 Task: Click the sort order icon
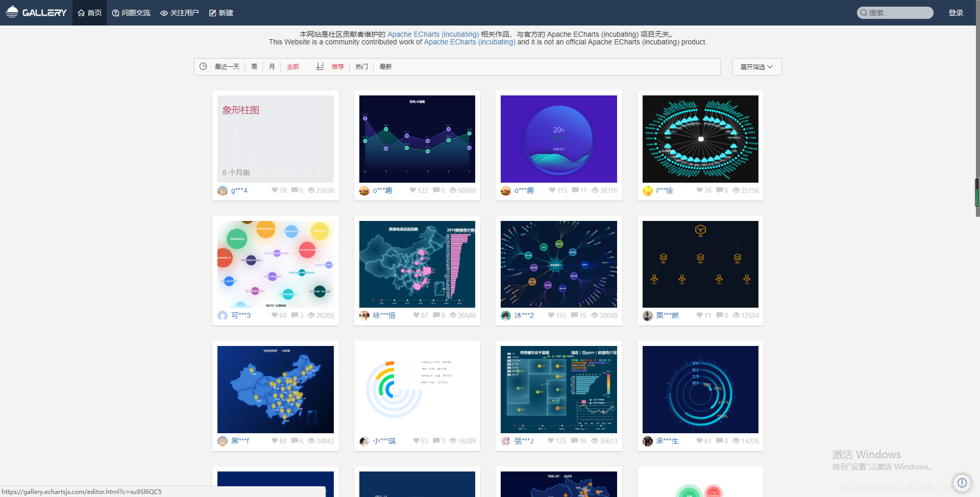(320, 66)
